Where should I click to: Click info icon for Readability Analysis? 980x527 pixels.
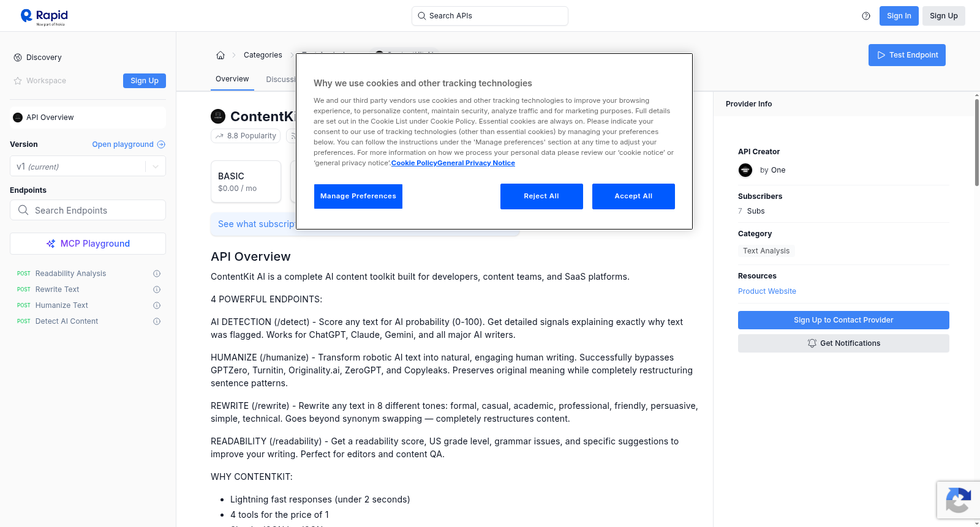pos(157,274)
